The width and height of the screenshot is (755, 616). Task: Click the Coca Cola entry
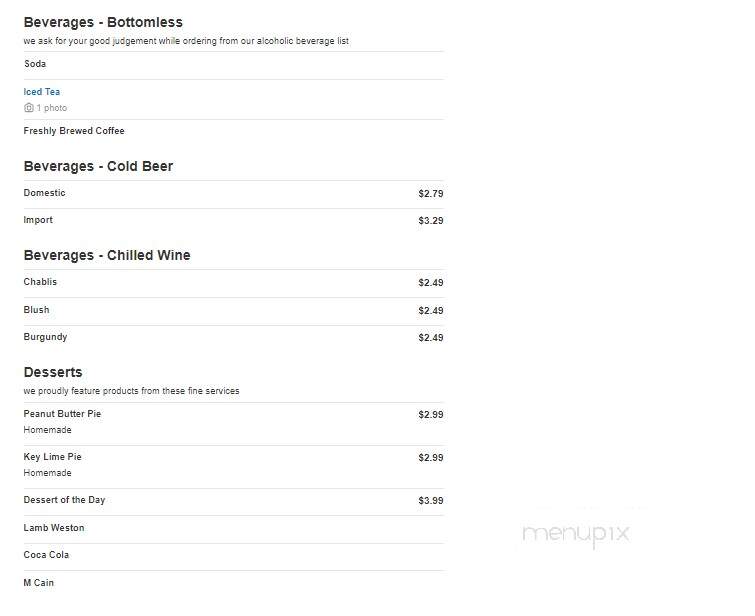coord(46,555)
